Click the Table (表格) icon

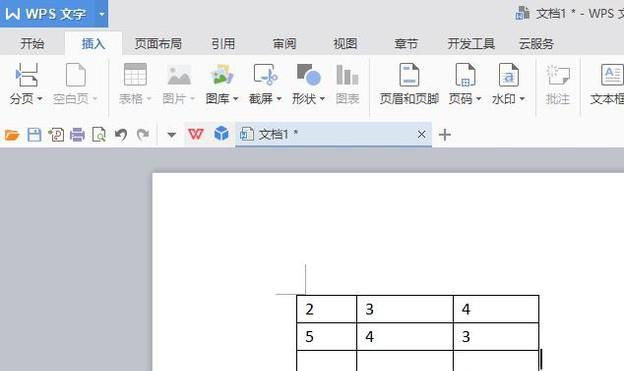135,74
